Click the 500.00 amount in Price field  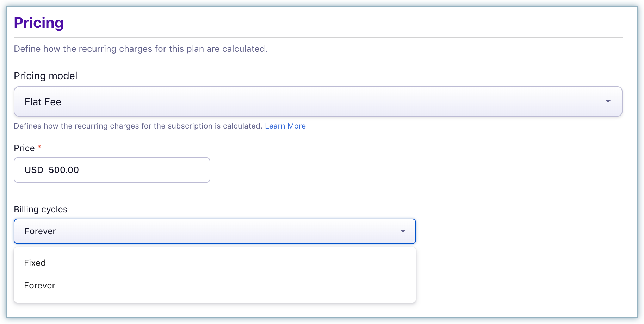64,170
